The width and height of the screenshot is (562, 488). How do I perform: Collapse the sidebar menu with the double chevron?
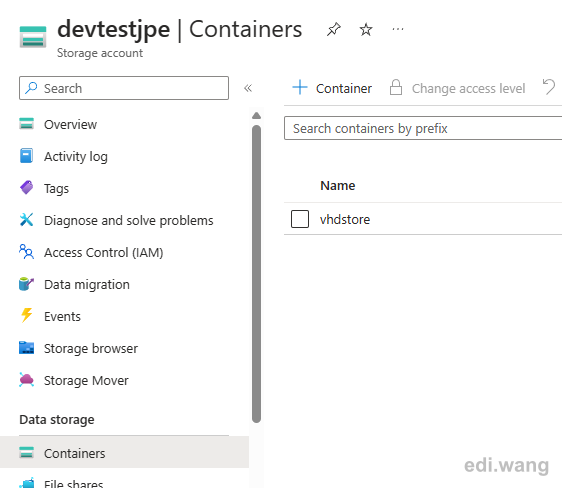pyautogui.click(x=248, y=88)
